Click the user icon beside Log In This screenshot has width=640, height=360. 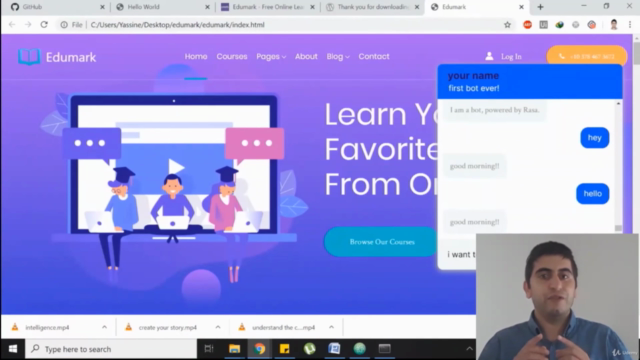click(x=489, y=56)
